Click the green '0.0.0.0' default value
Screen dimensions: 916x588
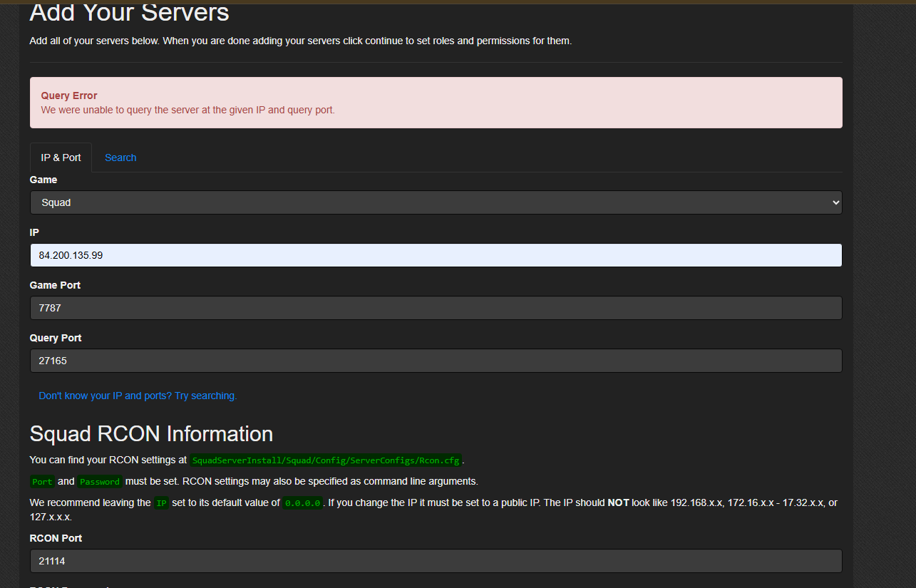[x=303, y=503]
